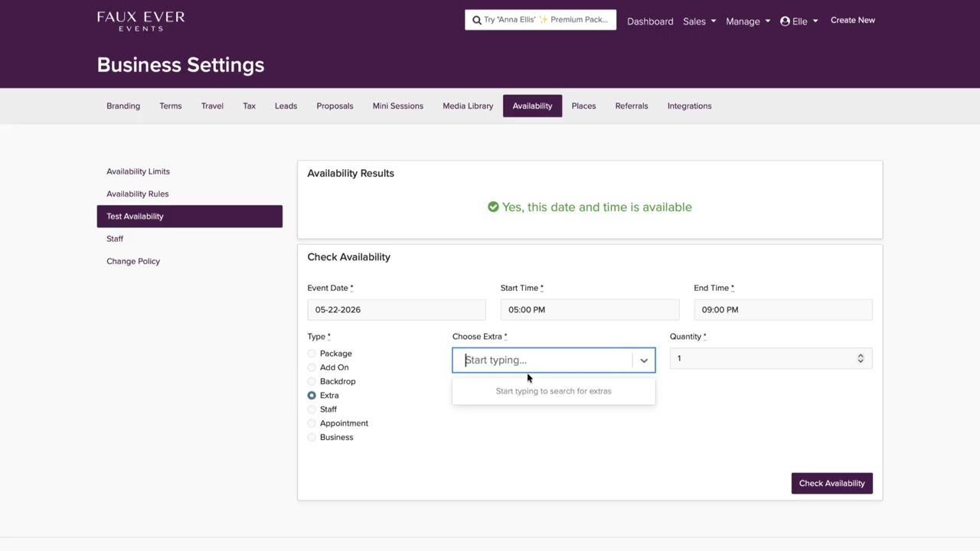Click the green availability checkmark icon
The height and width of the screenshot is (551, 980).
click(493, 207)
